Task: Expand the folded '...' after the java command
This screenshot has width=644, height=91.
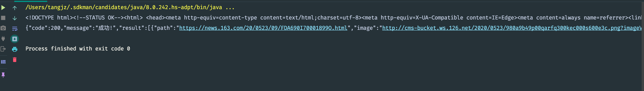Action: pos(230,8)
